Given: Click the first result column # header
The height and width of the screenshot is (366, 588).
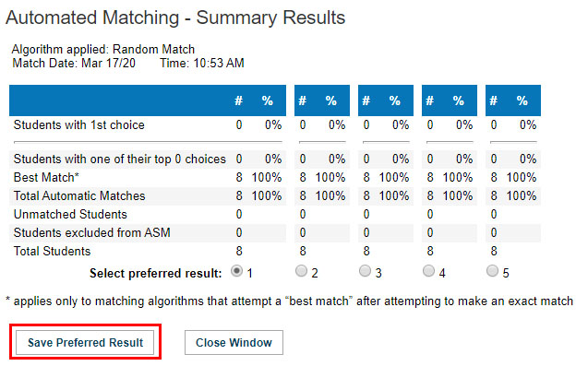Looking at the screenshot, I should coord(238,100).
